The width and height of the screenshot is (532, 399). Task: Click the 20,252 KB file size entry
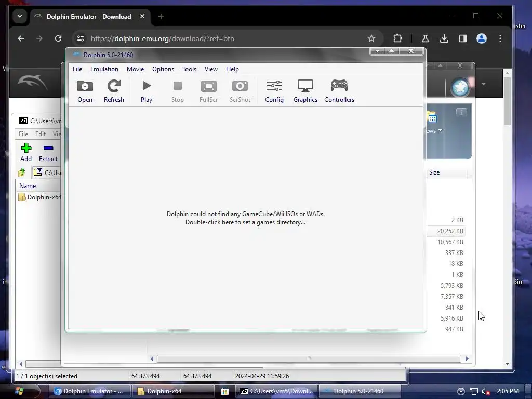[450, 231]
